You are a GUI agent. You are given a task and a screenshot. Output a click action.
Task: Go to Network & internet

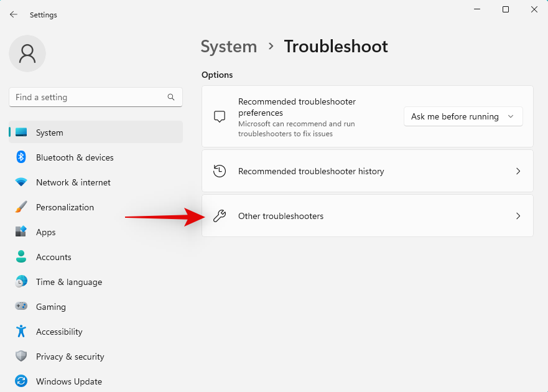[x=95, y=182]
